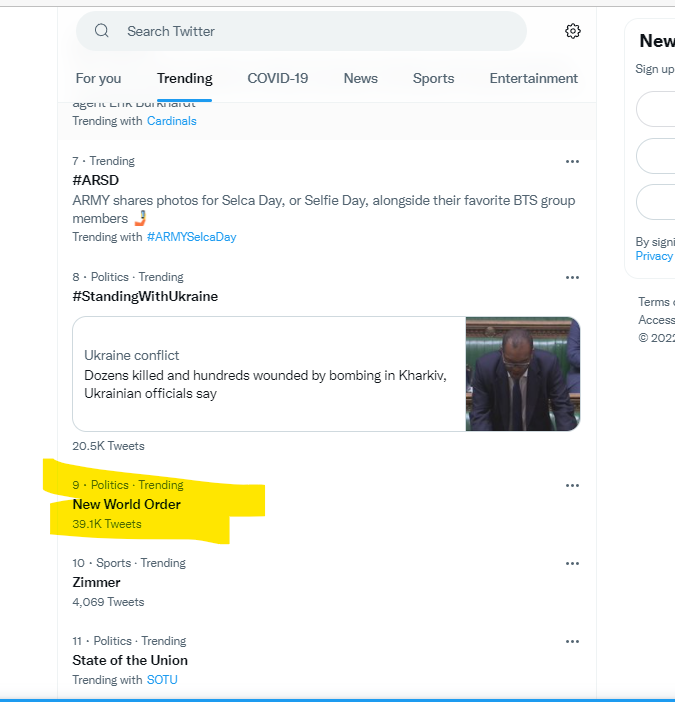Follow the Cardinals trending link

[x=171, y=121]
